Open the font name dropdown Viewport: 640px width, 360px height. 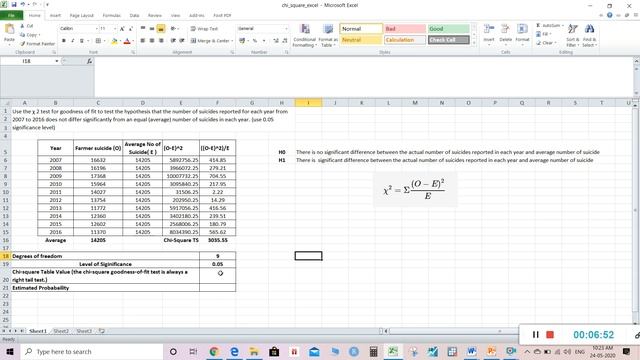point(97,29)
